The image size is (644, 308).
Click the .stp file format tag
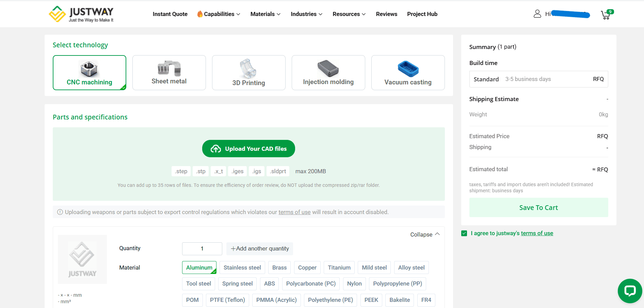pyautogui.click(x=201, y=171)
